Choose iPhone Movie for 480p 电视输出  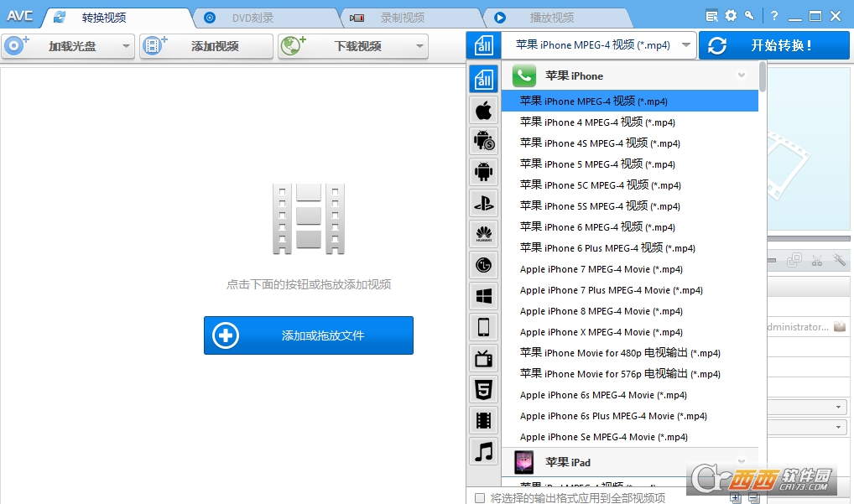[630, 353]
